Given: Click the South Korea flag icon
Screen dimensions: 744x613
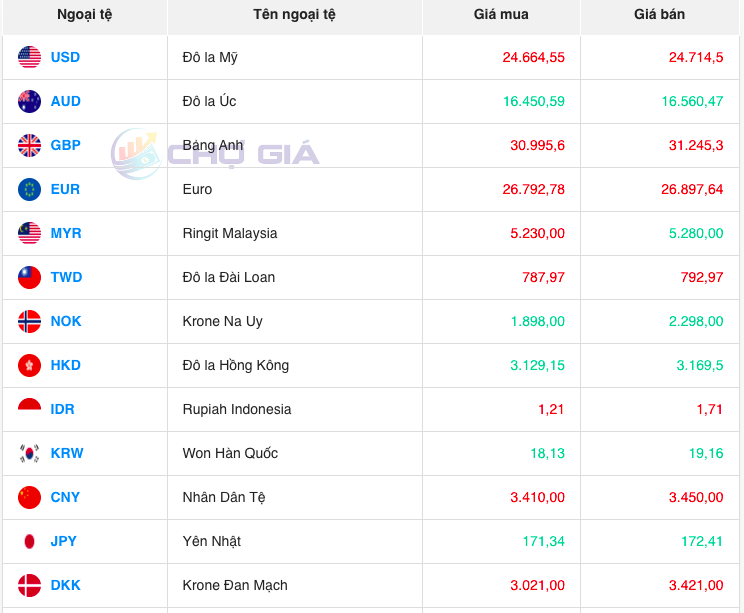Looking at the screenshot, I should (x=29, y=453).
